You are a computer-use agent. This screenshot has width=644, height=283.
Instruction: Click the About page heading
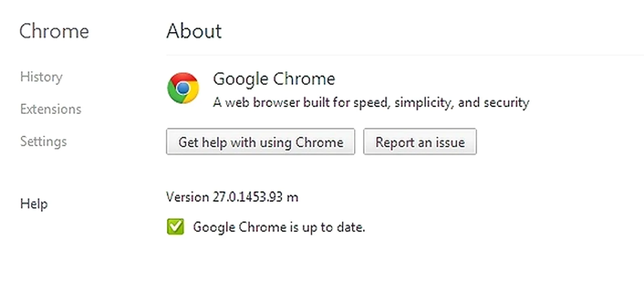[194, 31]
